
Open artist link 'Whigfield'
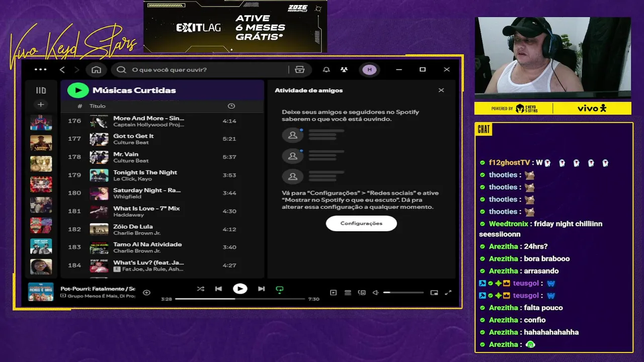click(127, 197)
